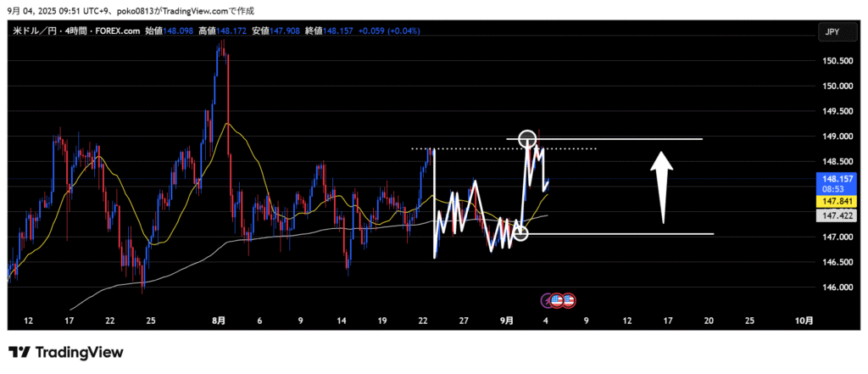Screen dimensions: 868x374
Task: Click the TradingView brand text link
Action: [x=78, y=352]
